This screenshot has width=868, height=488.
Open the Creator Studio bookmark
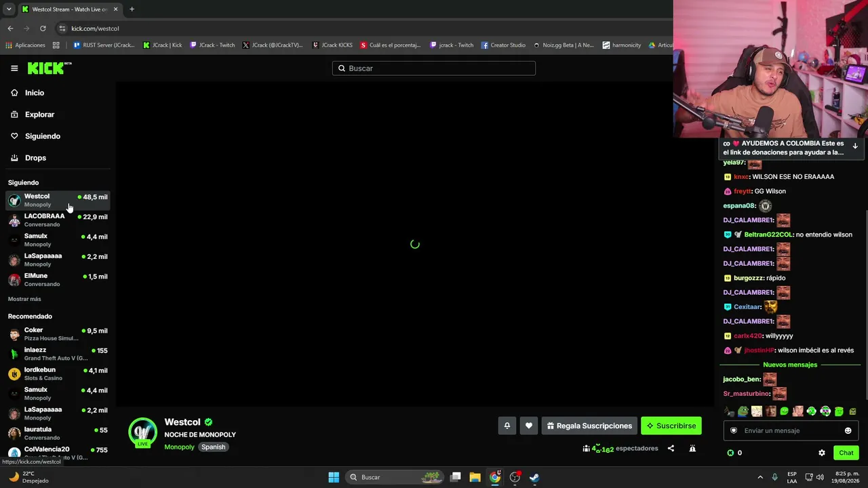coord(503,45)
